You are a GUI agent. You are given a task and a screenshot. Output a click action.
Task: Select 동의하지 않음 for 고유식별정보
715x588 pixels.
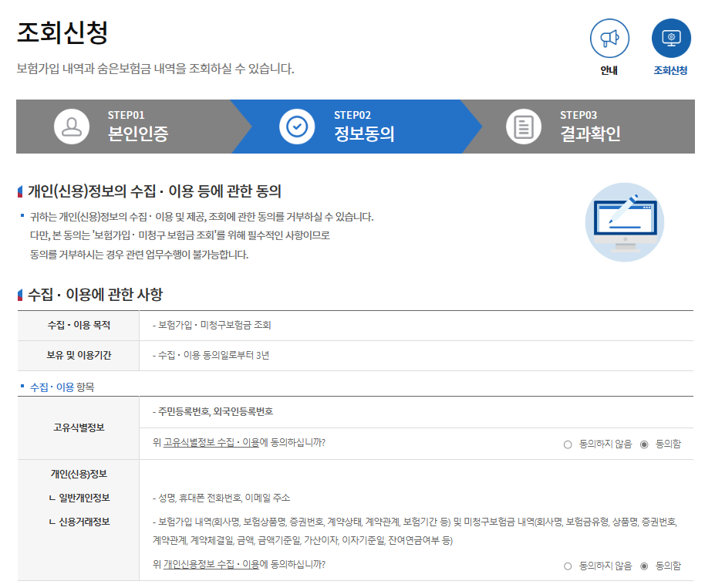click(x=568, y=444)
